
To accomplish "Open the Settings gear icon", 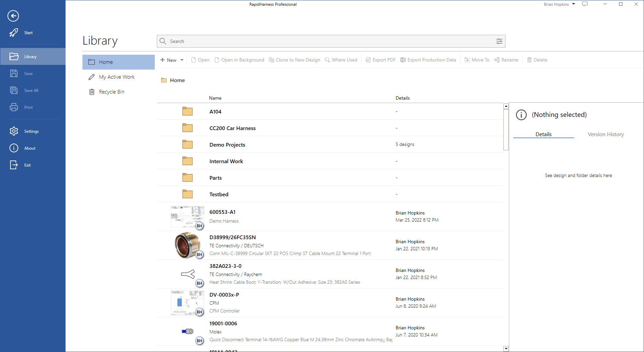I will [x=14, y=131].
